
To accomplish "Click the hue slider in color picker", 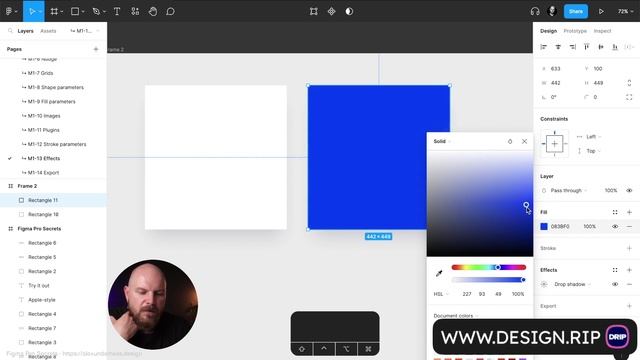I will [x=489, y=267].
